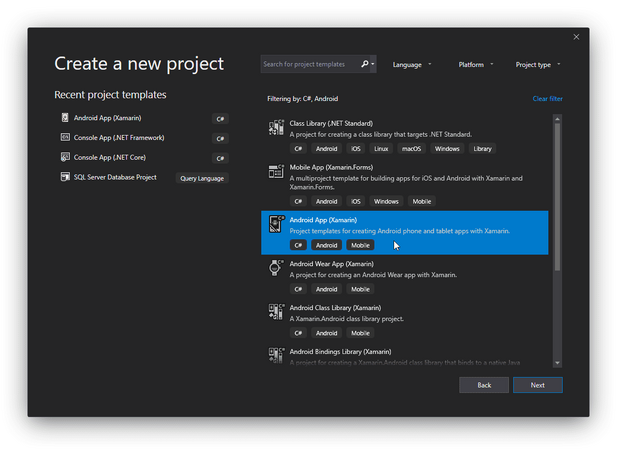
Task: Click the Next button
Action: [x=538, y=385]
